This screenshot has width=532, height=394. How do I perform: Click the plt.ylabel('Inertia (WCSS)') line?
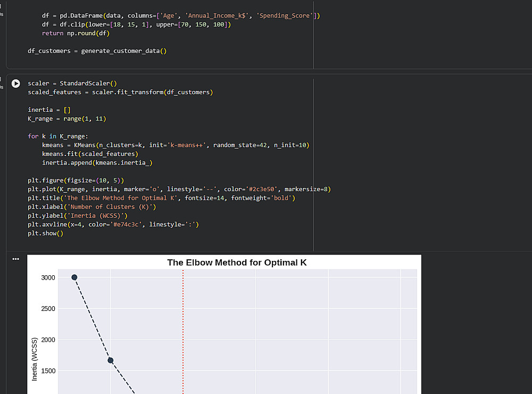tap(78, 216)
